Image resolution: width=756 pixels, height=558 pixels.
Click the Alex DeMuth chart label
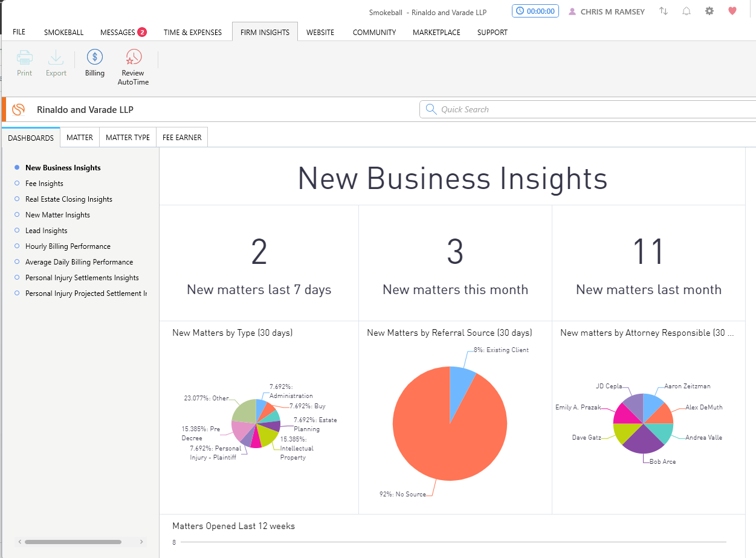704,407
